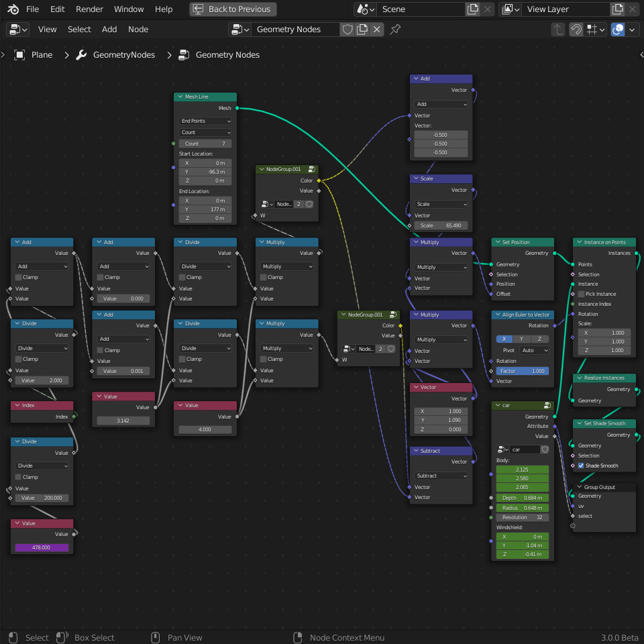Toggle fake user shield for Geometry Nodes

click(347, 30)
